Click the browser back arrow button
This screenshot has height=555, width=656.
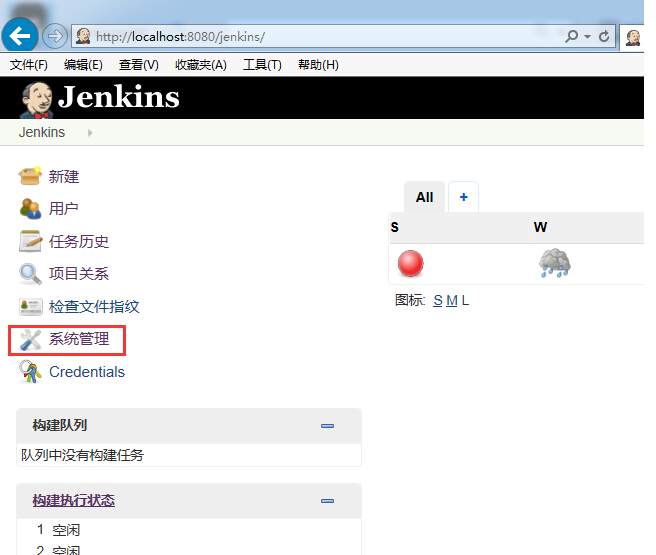click(20, 36)
